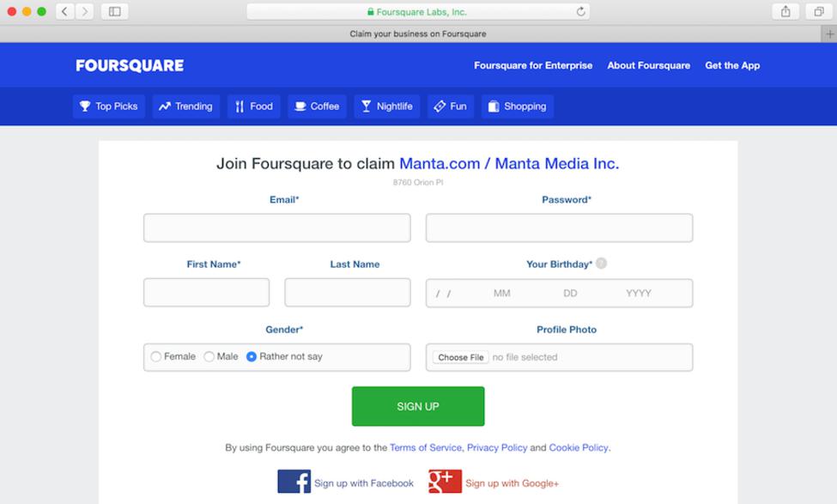
Task: Open Foursquare for Enterprise menu link
Action: pos(533,65)
